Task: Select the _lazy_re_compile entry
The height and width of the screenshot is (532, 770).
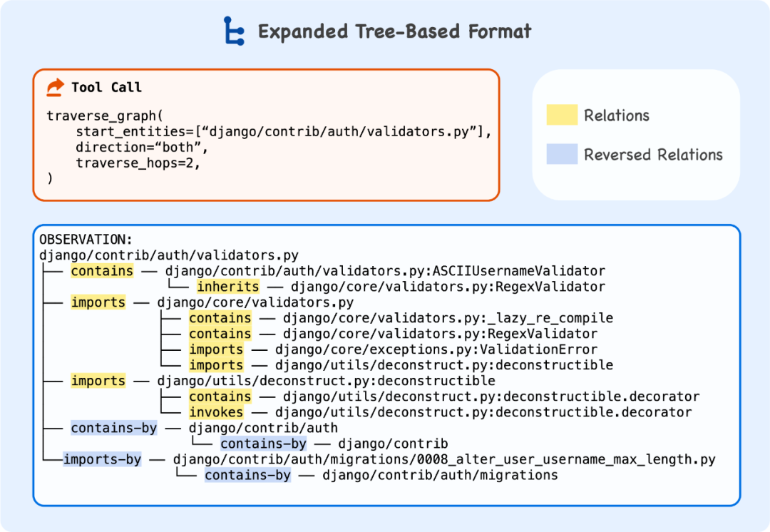Action: (448, 318)
